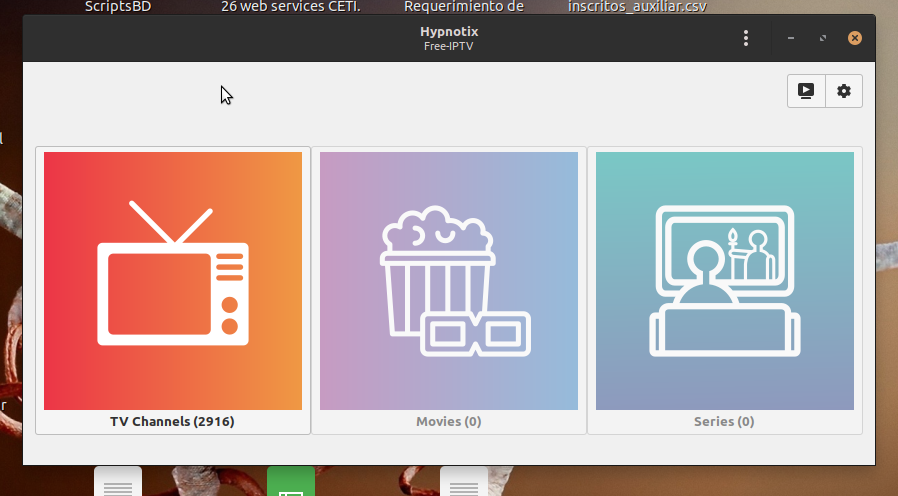Close the Hypnotix window
Screen dimensions: 898x496
[854, 38]
